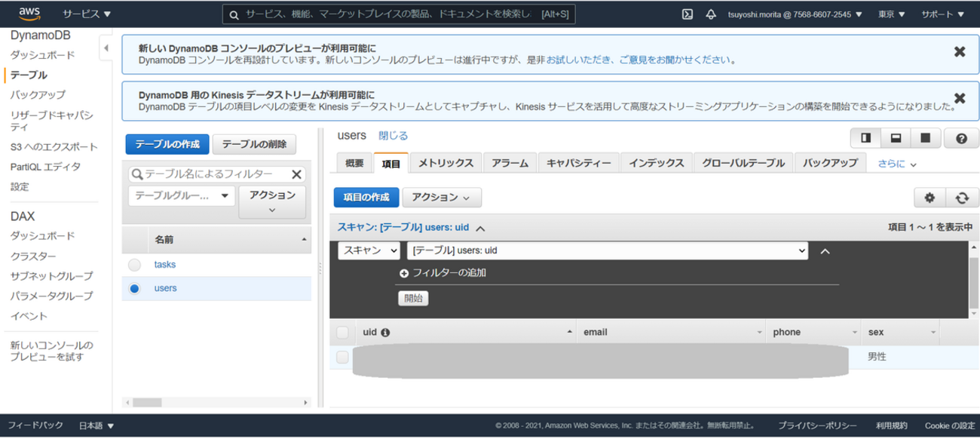Switch to the インデックス tab

(657, 163)
